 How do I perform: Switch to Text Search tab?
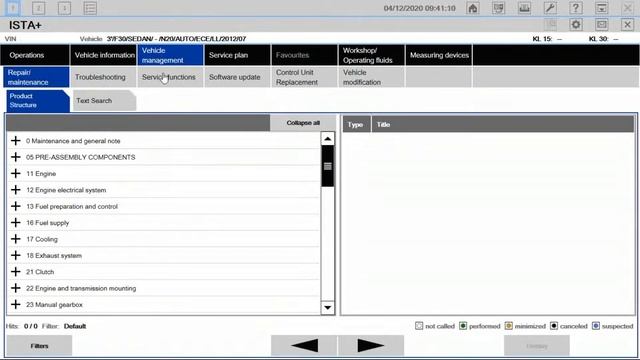(x=104, y=100)
